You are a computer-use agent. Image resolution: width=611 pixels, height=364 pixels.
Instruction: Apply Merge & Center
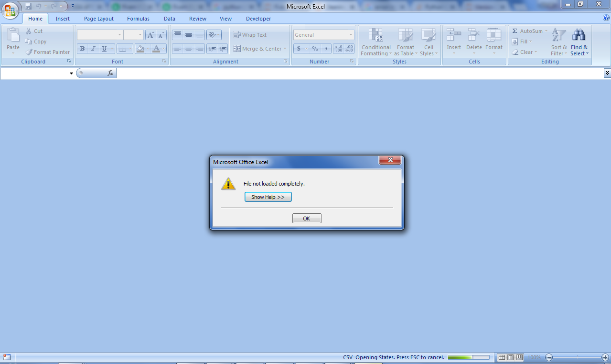point(257,48)
